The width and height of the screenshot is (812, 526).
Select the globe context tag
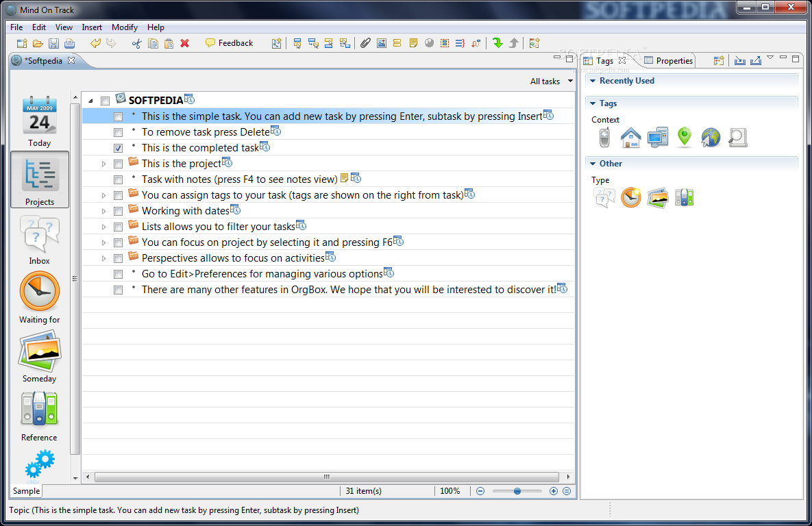[x=711, y=138]
